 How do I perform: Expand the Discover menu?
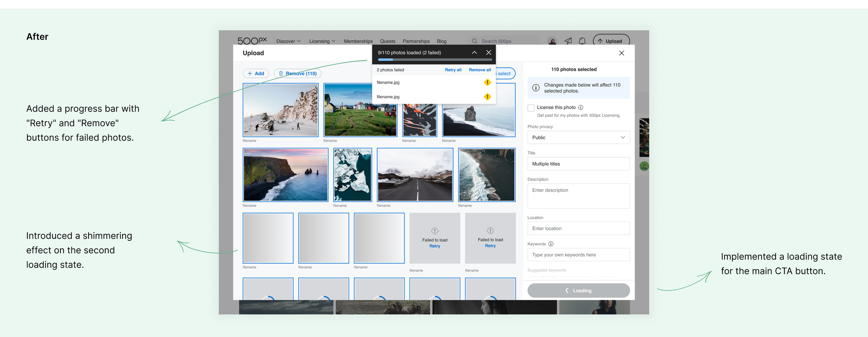tap(288, 41)
